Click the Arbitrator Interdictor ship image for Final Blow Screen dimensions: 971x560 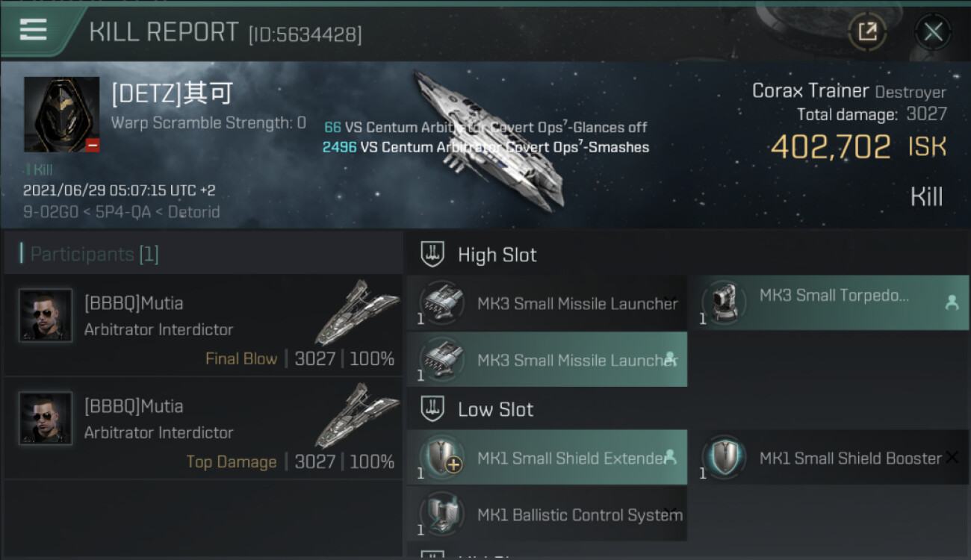click(x=356, y=314)
